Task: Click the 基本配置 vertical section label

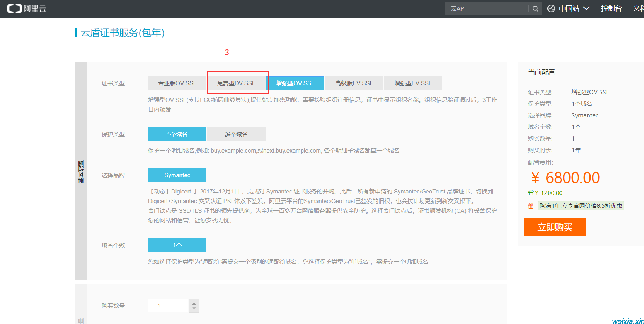Action: (x=81, y=171)
